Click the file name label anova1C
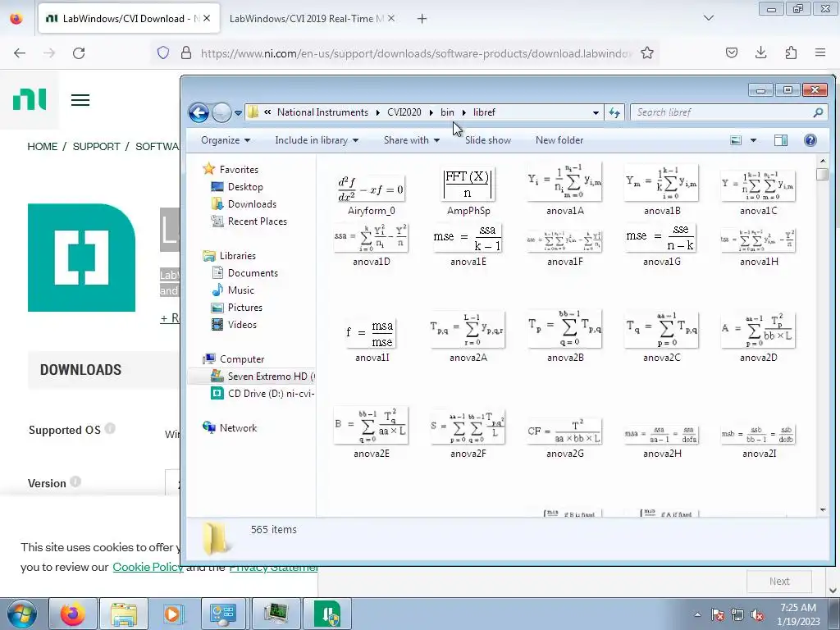This screenshot has width=840, height=630. click(758, 211)
